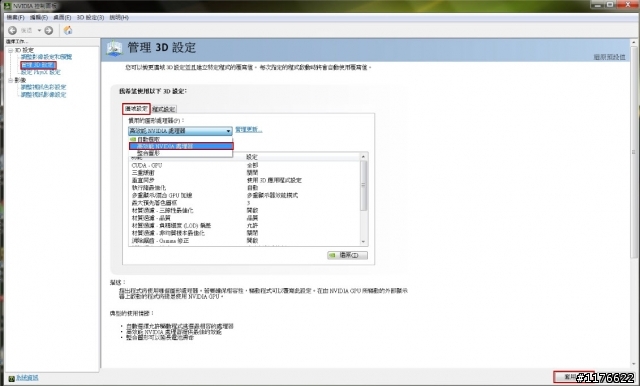Click the 套用 apply button
This screenshot has width=640, height=386.
(x=573, y=377)
